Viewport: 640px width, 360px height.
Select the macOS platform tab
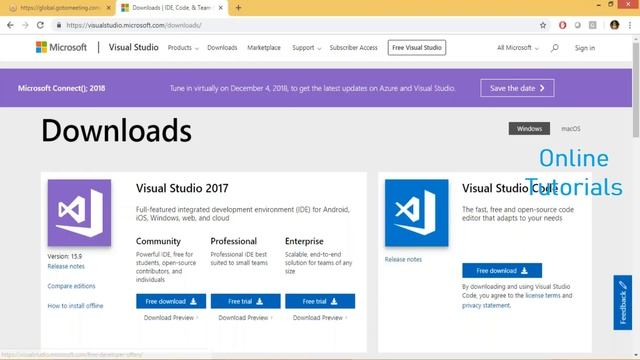tap(571, 129)
